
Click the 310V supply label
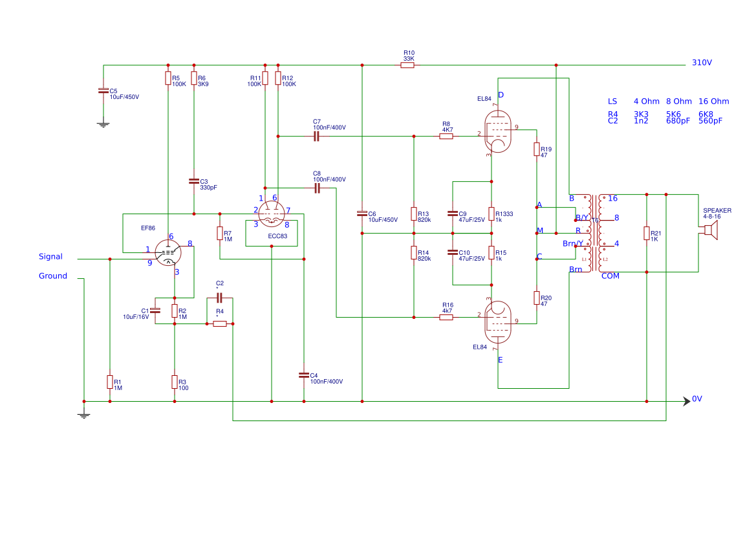coord(702,63)
